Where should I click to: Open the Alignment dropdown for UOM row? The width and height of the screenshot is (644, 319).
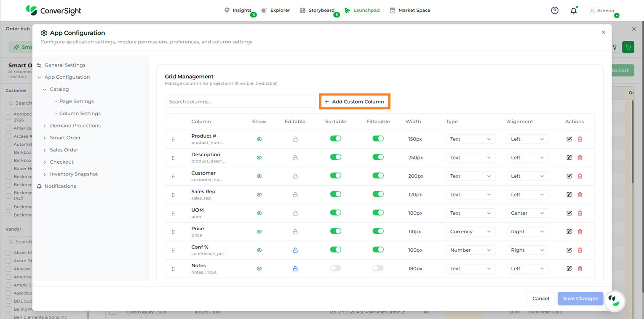(527, 213)
